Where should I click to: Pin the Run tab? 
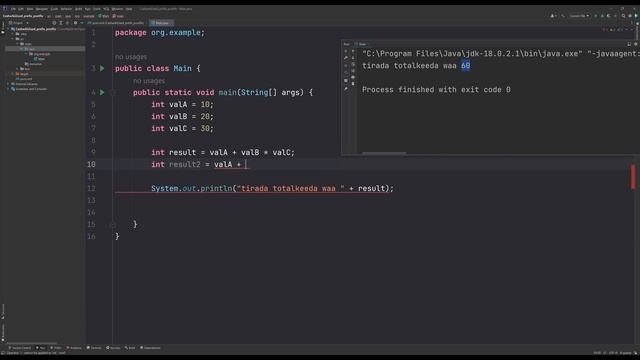click(346, 89)
